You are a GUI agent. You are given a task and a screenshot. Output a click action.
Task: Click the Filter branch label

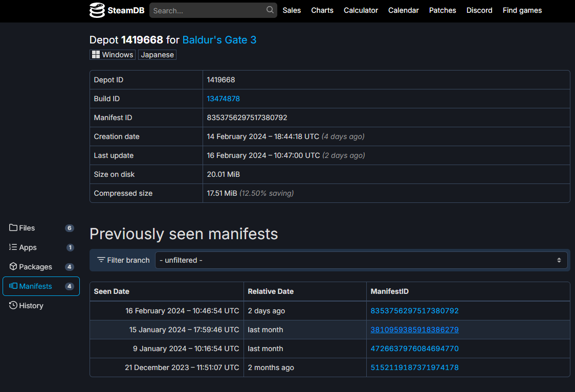128,260
